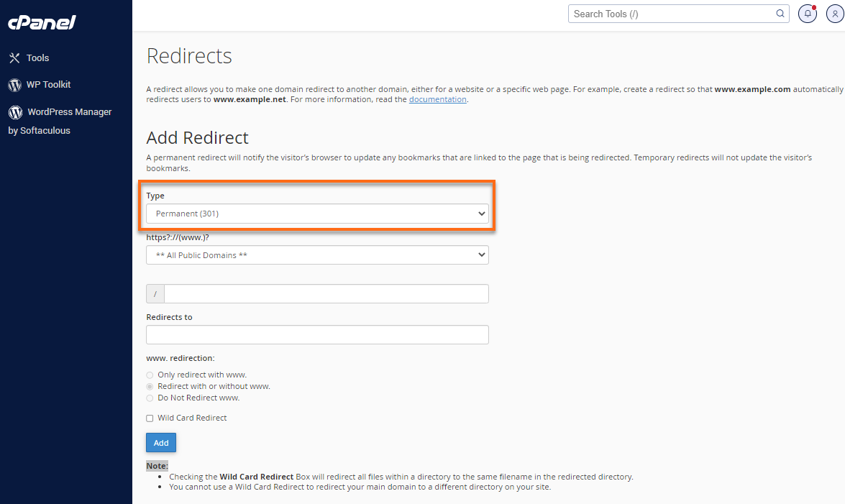Enable Wild Card Redirect
The height and width of the screenshot is (504, 845).
[150, 418]
